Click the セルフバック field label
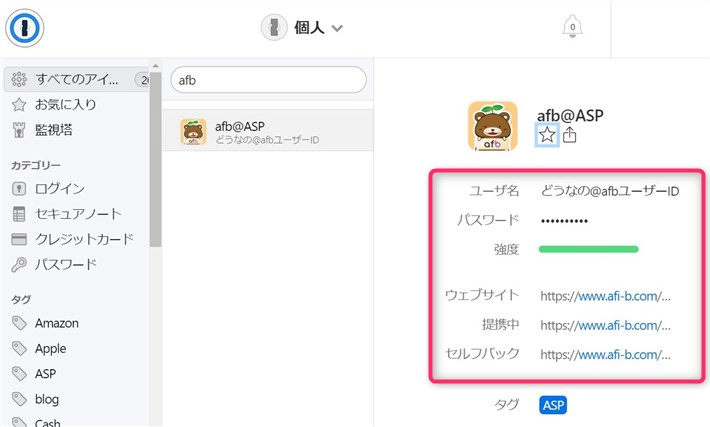Image resolution: width=710 pixels, height=427 pixels. 482,353
